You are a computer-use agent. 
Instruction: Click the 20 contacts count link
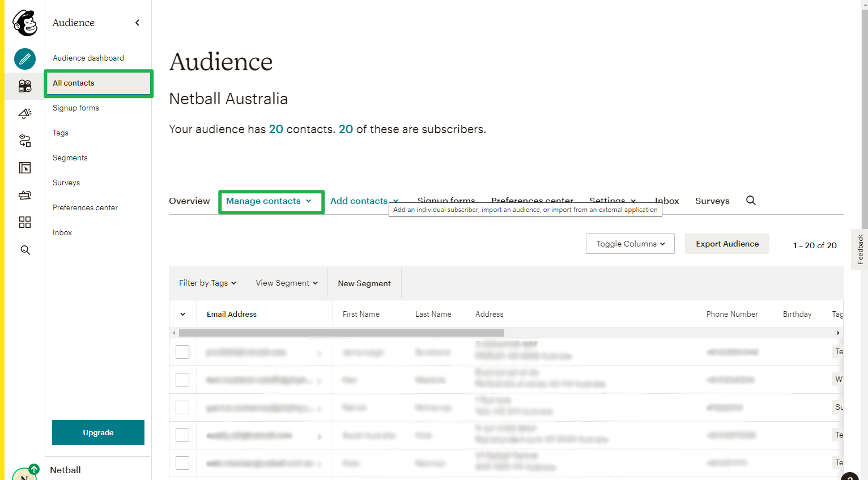click(276, 129)
